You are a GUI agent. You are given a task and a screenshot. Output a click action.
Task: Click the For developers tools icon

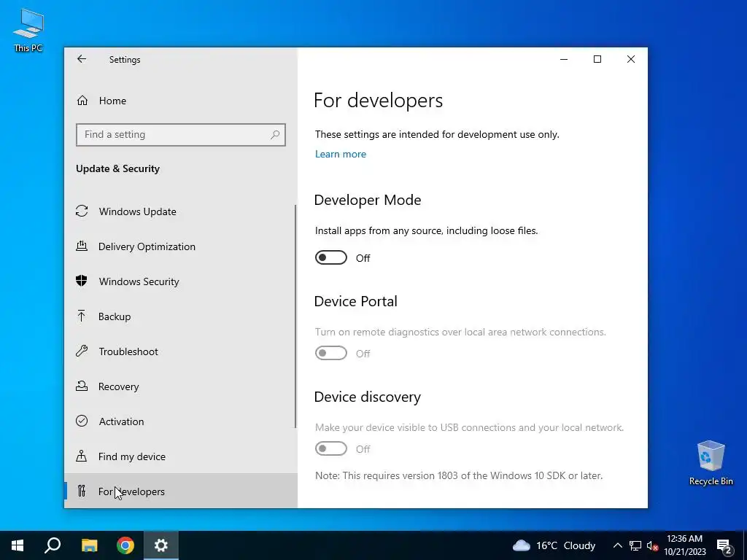[x=82, y=491]
